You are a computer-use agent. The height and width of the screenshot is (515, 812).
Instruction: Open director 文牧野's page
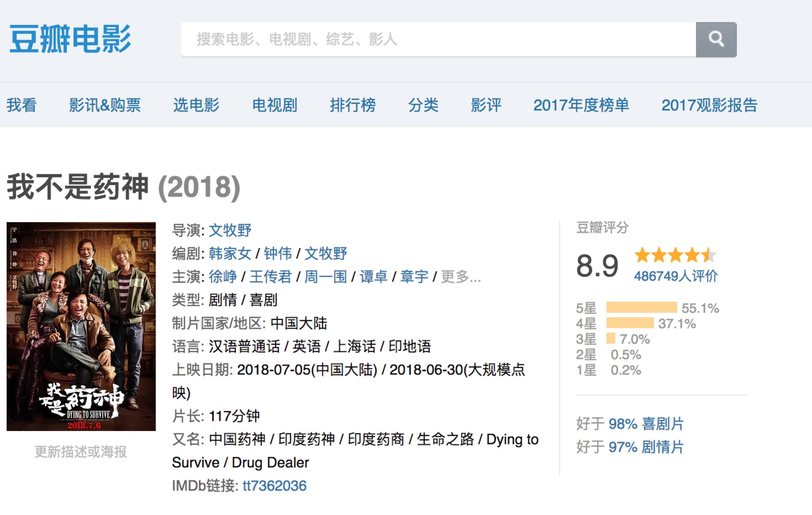pos(230,231)
